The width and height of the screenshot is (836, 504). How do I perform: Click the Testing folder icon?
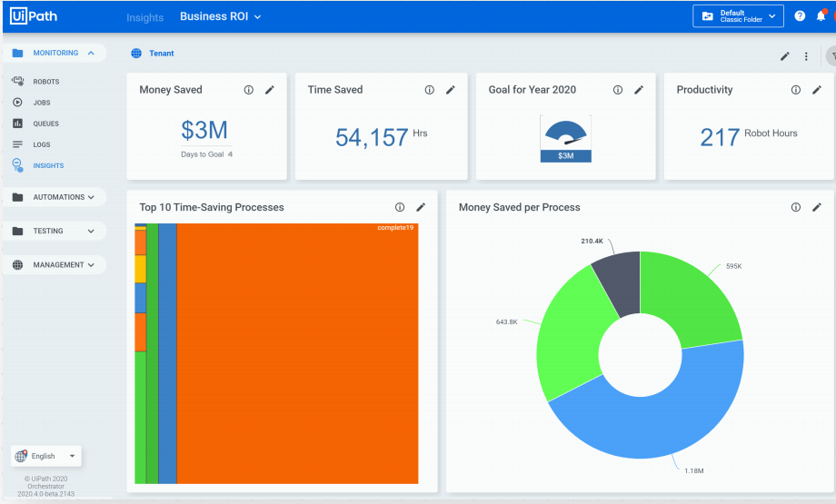[x=17, y=231]
